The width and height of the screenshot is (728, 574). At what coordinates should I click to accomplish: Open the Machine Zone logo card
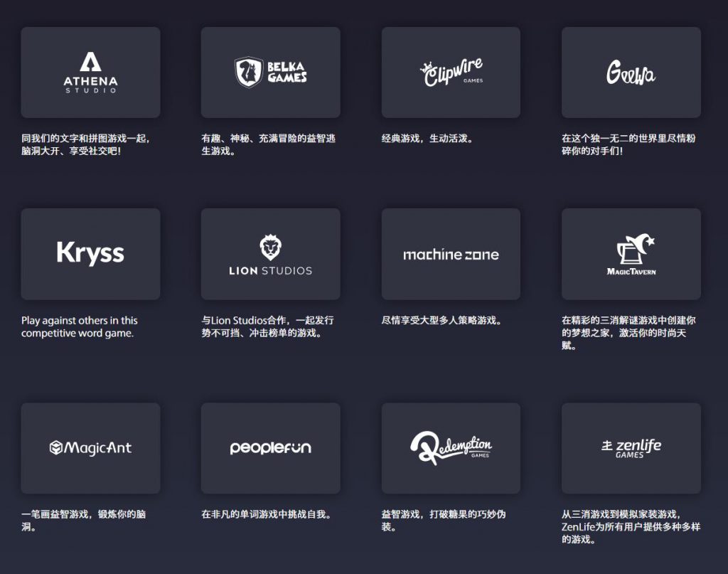(451, 254)
